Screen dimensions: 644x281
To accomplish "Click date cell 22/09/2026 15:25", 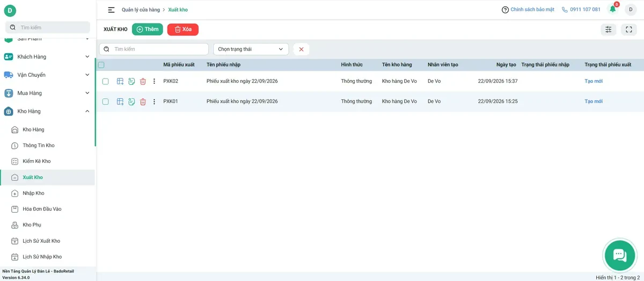I will pos(497,102).
